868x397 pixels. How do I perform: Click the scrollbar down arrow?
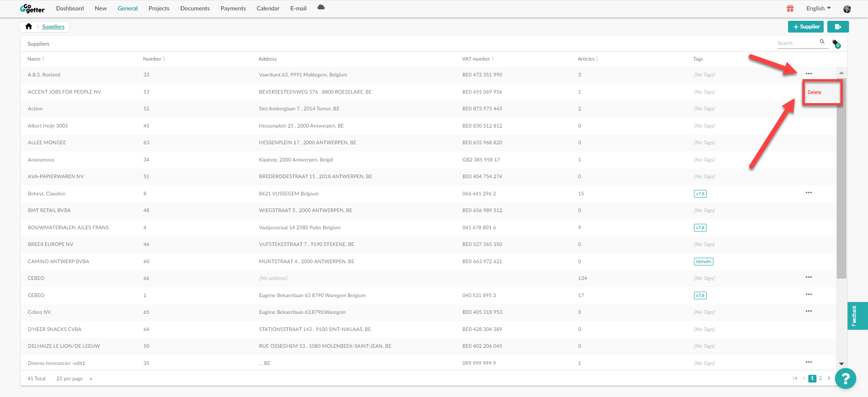click(x=841, y=364)
